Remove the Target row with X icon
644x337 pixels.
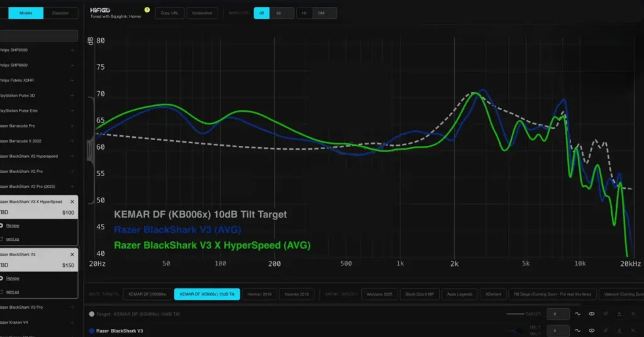pyautogui.click(x=633, y=314)
